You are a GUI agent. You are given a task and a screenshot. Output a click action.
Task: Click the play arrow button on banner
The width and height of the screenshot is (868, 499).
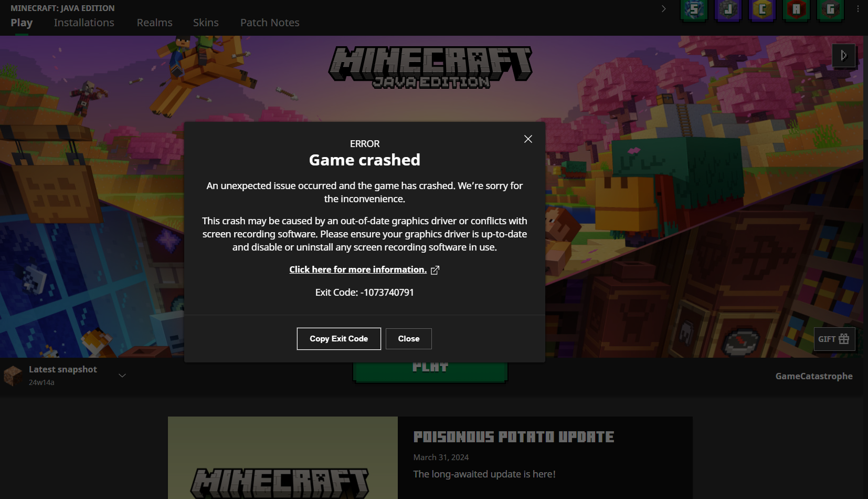tap(844, 56)
